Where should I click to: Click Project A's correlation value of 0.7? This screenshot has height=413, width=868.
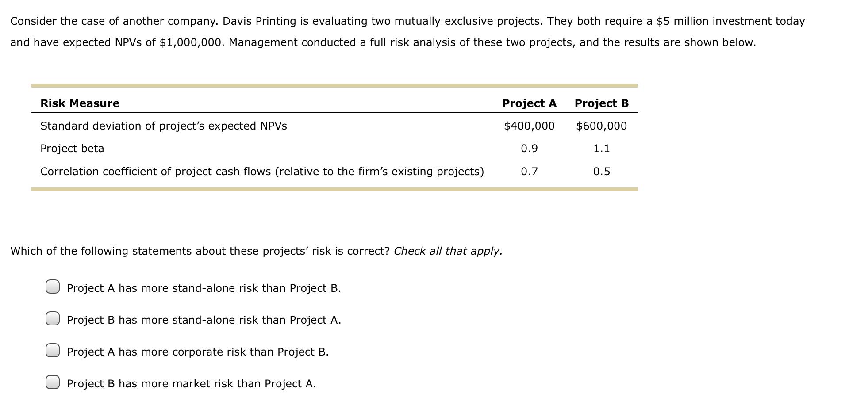(529, 172)
